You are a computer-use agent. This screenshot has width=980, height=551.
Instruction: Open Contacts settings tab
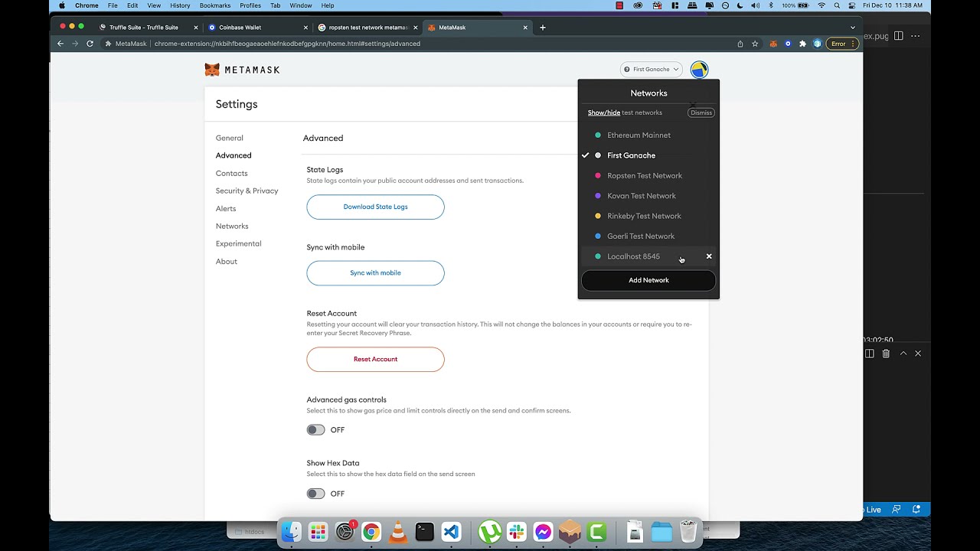231,174
